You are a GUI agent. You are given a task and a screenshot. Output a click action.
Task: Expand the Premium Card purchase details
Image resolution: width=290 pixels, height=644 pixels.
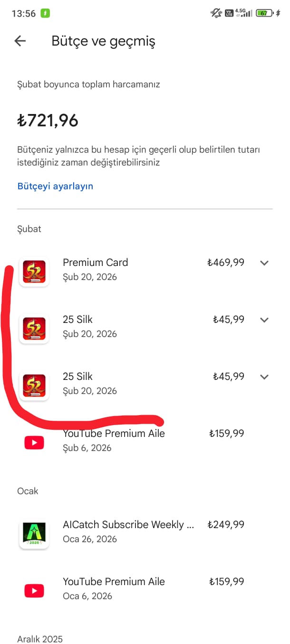pos(265,263)
